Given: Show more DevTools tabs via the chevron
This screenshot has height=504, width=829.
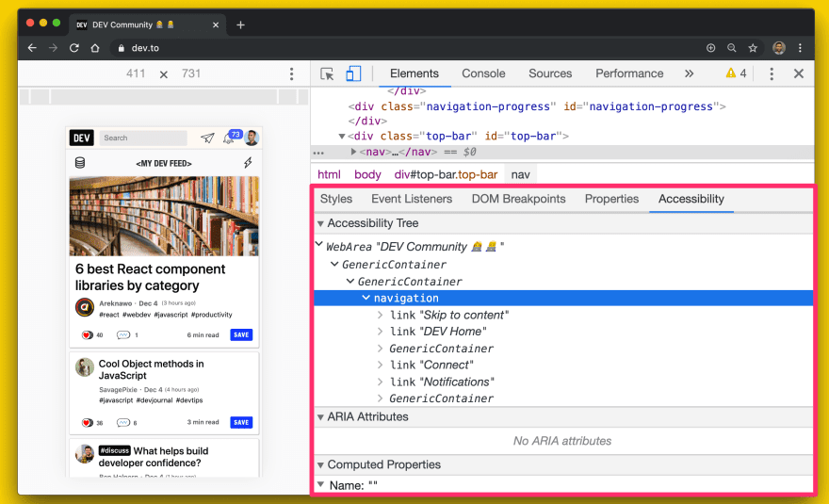Looking at the screenshot, I should tap(689, 73).
